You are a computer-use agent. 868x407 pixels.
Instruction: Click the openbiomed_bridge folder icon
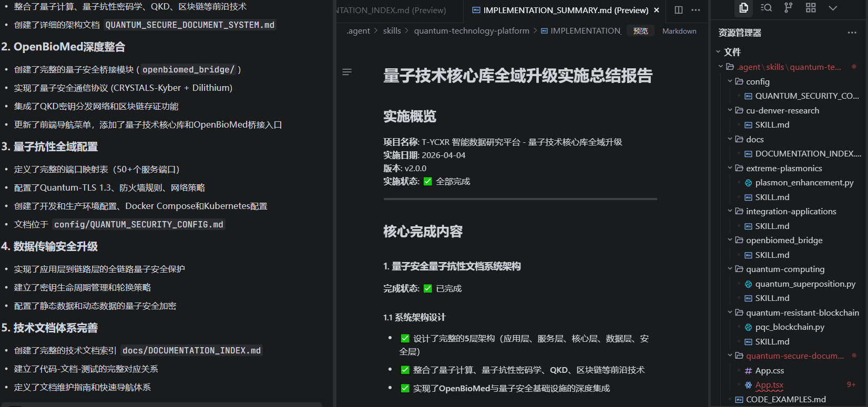click(739, 240)
